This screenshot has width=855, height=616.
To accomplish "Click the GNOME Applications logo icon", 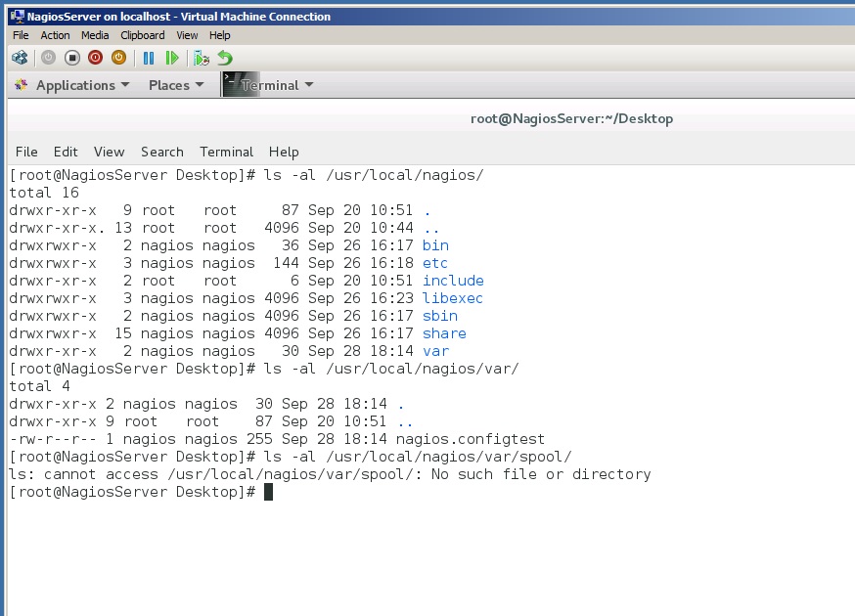I will pos(22,84).
